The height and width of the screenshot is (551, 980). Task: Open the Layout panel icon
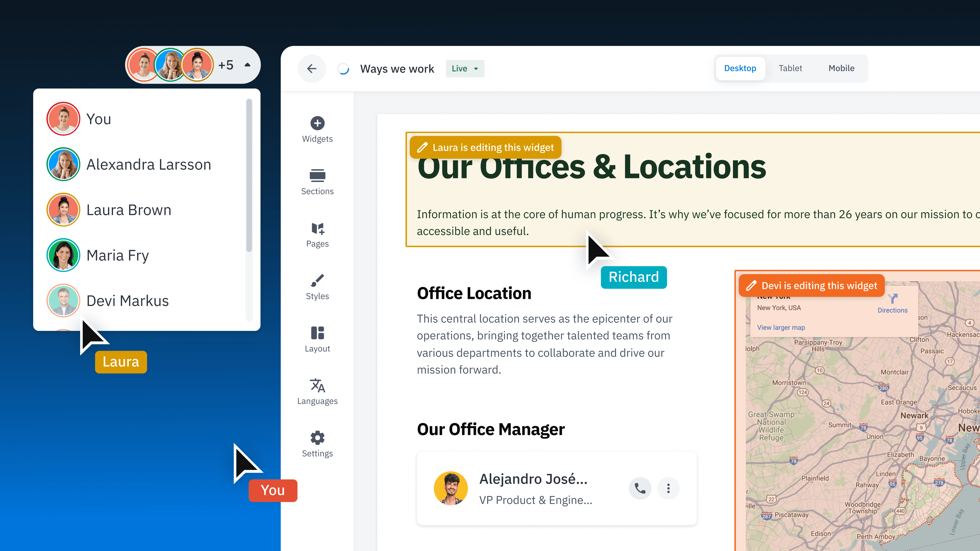click(317, 333)
